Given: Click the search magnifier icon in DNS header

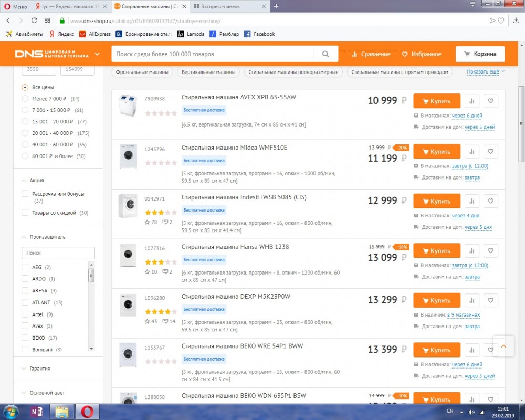Looking at the screenshot, I should click(x=326, y=54).
